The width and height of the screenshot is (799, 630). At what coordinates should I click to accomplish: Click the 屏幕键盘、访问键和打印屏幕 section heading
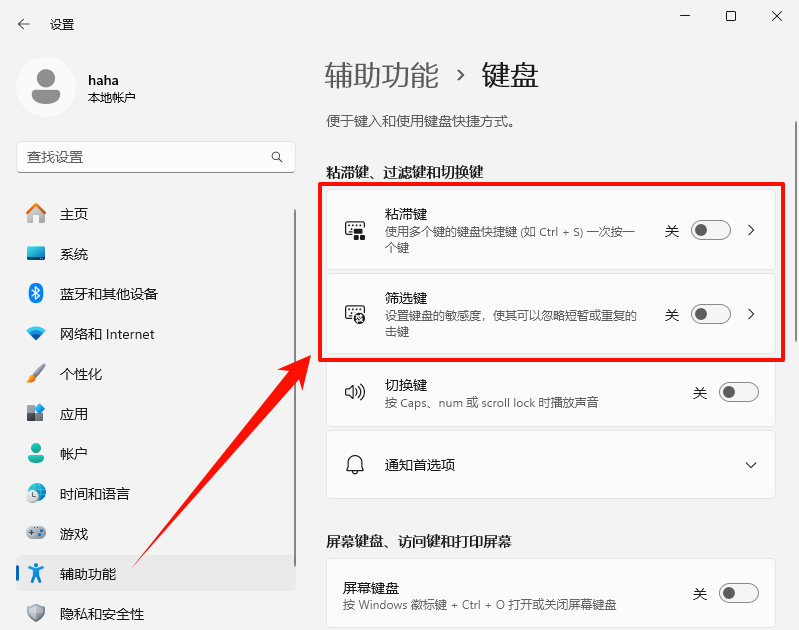click(x=419, y=541)
